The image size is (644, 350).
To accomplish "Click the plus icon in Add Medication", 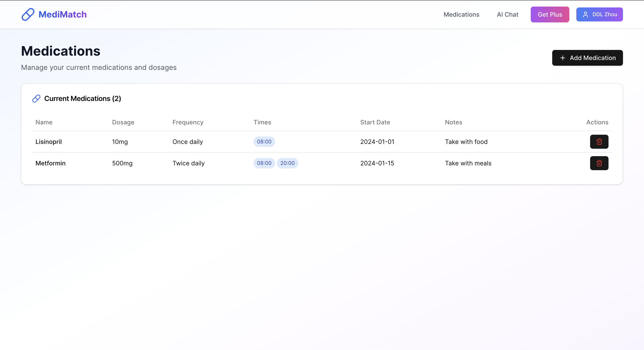I will [563, 58].
